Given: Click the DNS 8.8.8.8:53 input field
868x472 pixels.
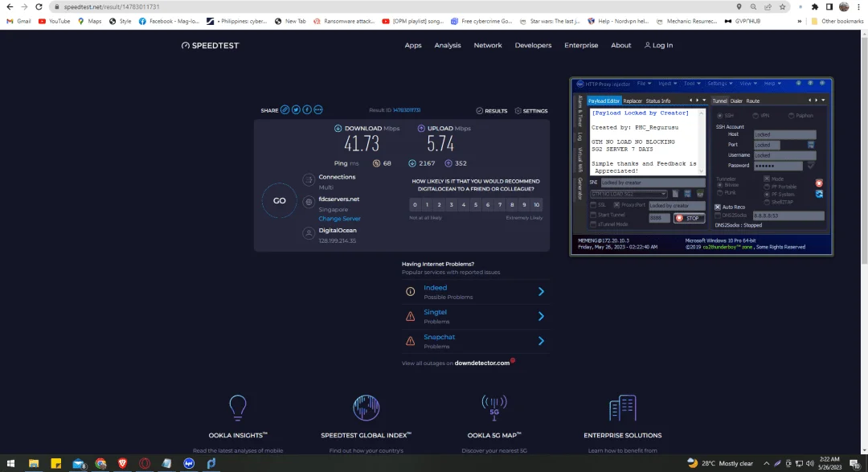Looking at the screenshot, I should pyautogui.click(x=788, y=215).
